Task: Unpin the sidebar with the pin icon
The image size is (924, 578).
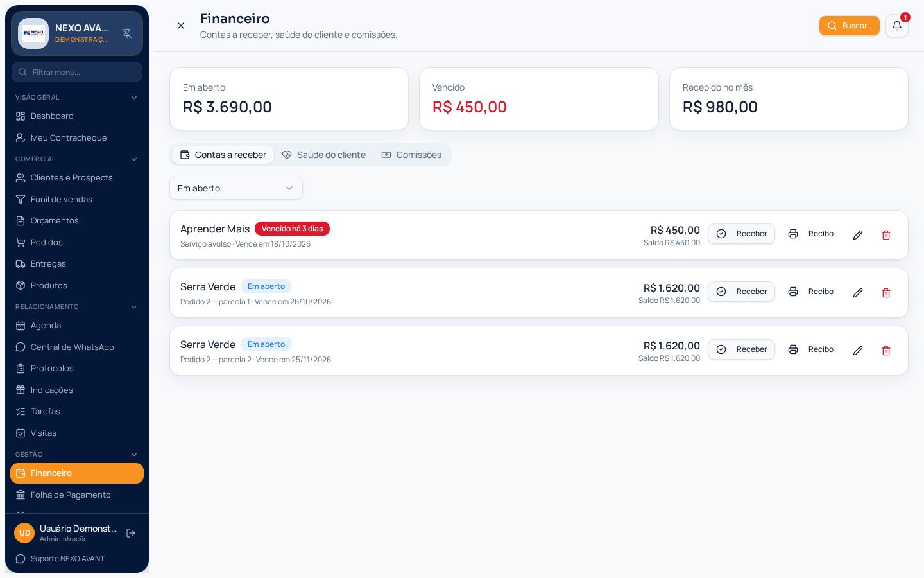Action: point(127,33)
